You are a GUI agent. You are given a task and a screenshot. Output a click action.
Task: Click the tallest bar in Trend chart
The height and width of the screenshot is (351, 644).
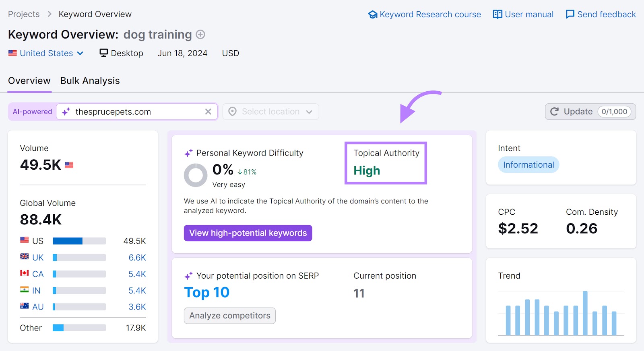pyautogui.click(x=585, y=313)
